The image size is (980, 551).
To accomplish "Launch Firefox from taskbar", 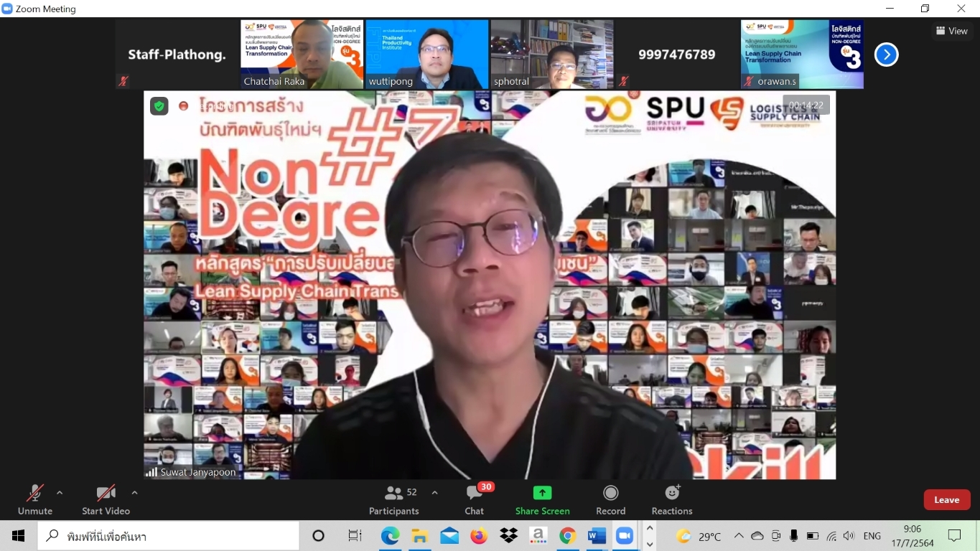I will (x=479, y=536).
